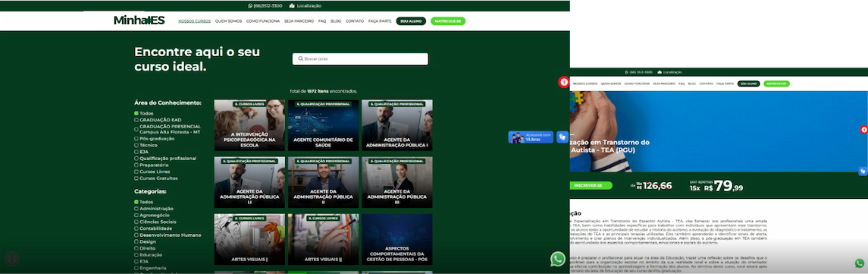Screen dimensions: 868x274
Task: Open A Intervenção Psicopedagógica na Escola course card
Action: pyautogui.click(x=249, y=125)
